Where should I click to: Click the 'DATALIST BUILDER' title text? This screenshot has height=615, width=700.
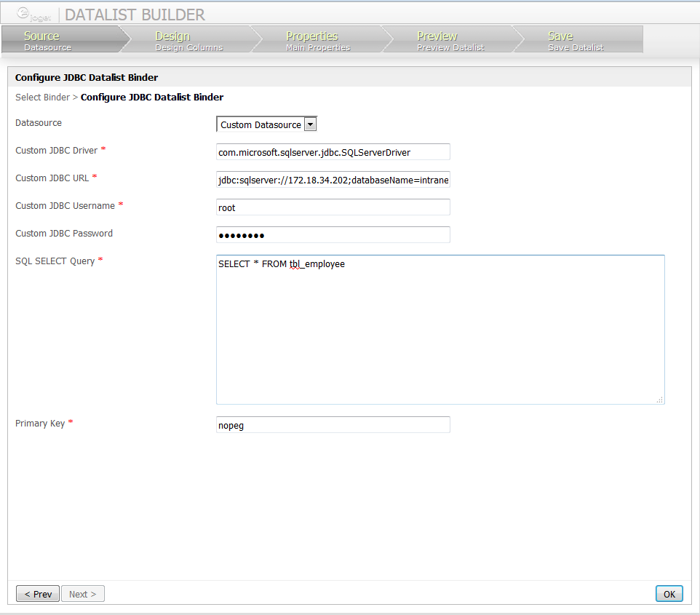coord(135,15)
